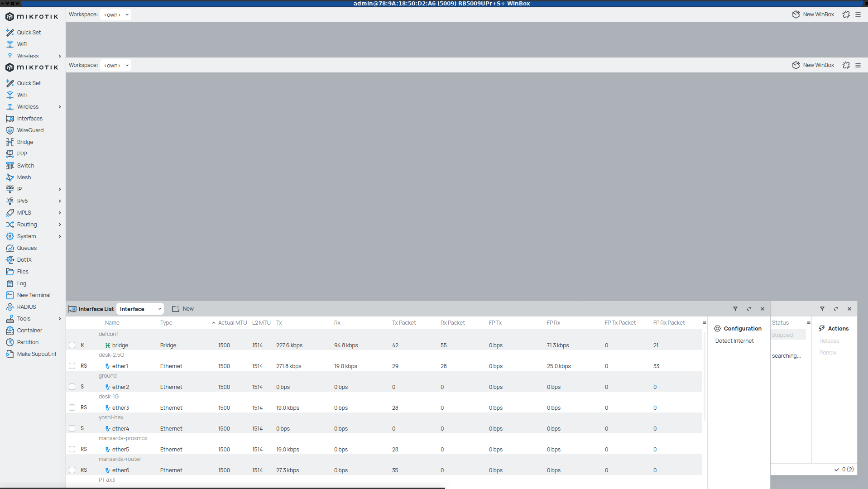This screenshot has height=489, width=868.
Task: Select the ether1 row checkbox
Action: [x=72, y=366]
